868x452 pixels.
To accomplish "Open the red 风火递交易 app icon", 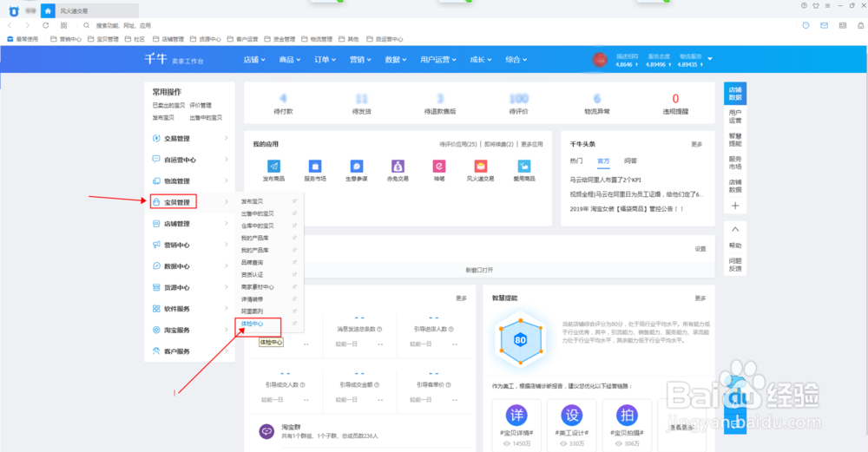I will (x=481, y=166).
